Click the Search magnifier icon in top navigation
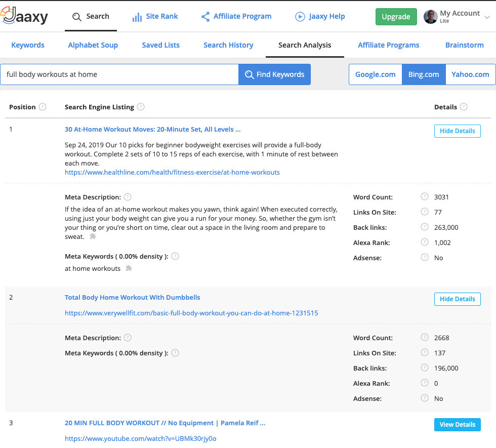Viewport: 496px width, 448px height. click(x=76, y=16)
